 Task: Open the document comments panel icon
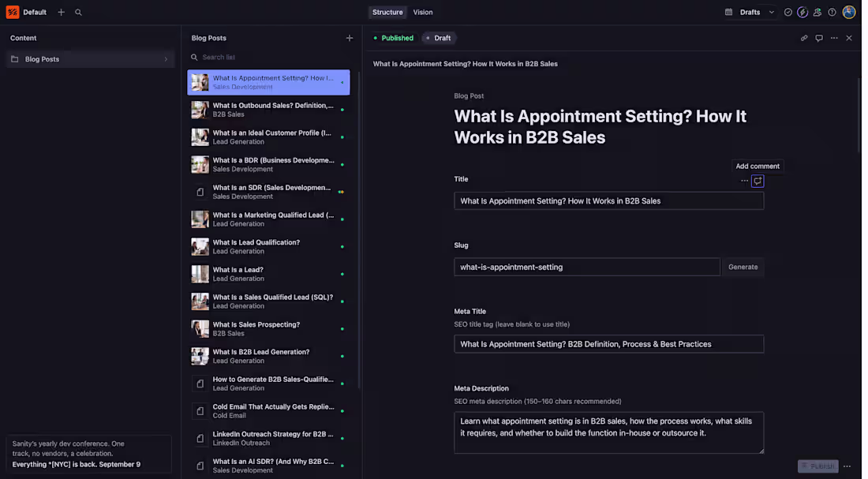819,38
